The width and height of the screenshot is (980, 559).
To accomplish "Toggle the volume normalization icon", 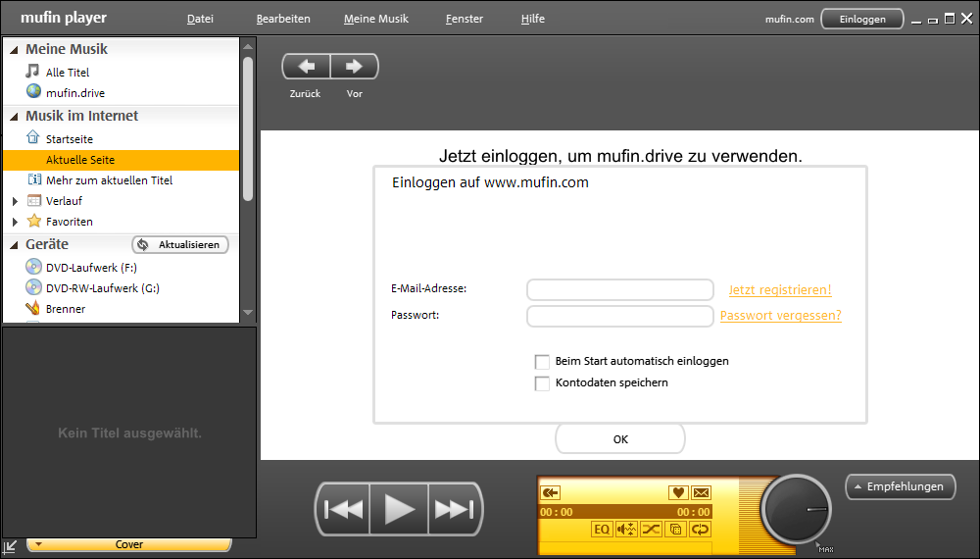I will pos(626,530).
